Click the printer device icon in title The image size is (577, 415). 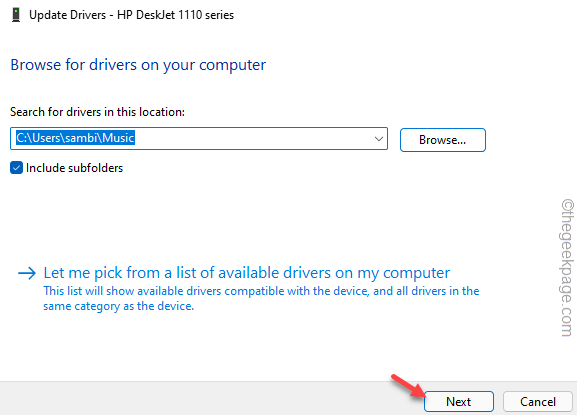click(16, 15)
